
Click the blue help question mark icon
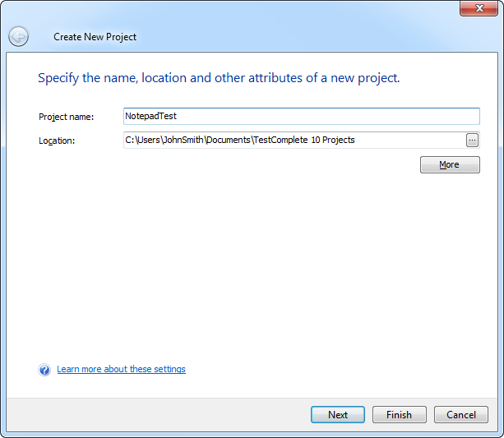(x=44, y=370)
